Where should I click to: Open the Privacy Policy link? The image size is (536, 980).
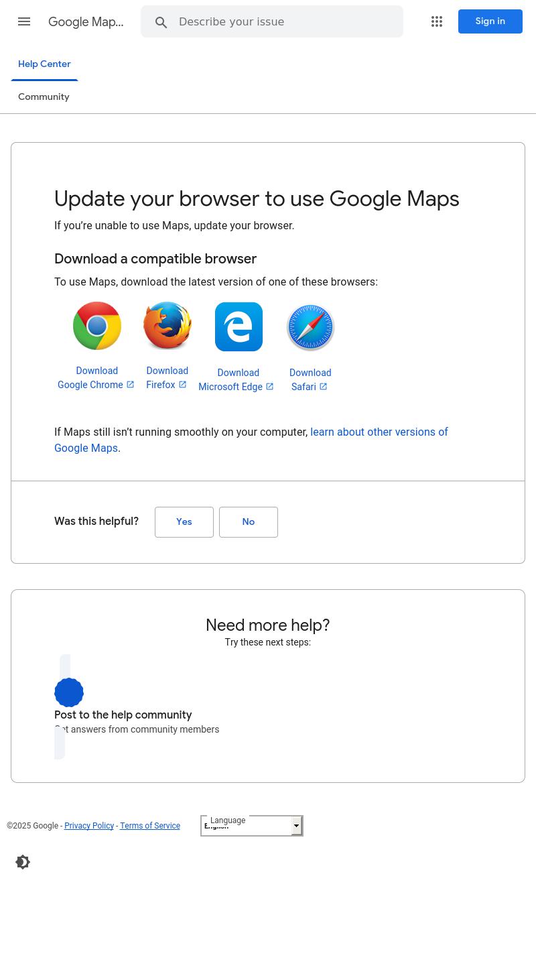click(89, 826)
